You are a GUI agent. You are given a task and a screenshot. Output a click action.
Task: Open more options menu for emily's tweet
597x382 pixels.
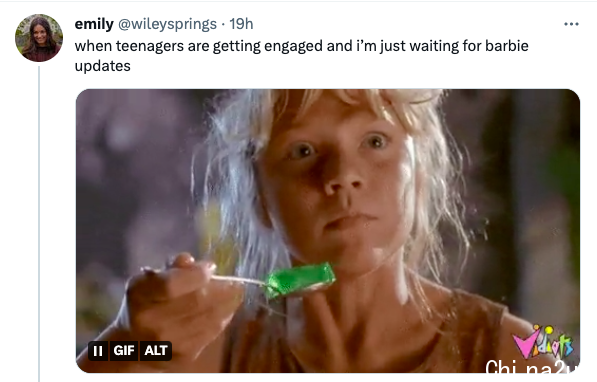tap(571, 24)
